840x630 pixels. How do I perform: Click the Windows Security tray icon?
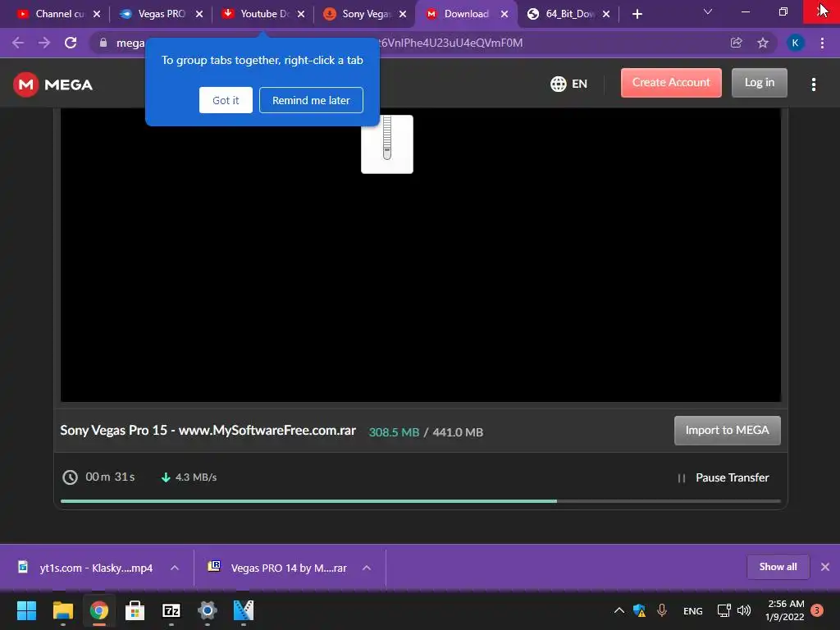tap(639, 610)
